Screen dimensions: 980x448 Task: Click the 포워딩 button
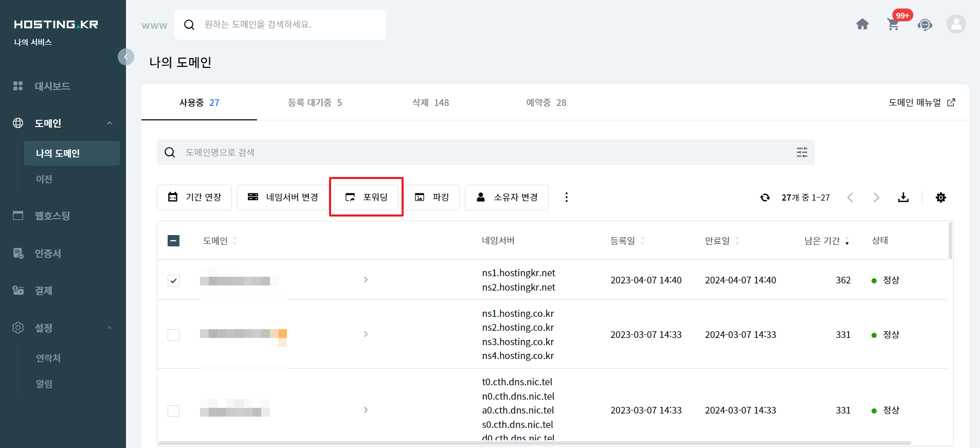pyautogui.click(x=366, y=198)
